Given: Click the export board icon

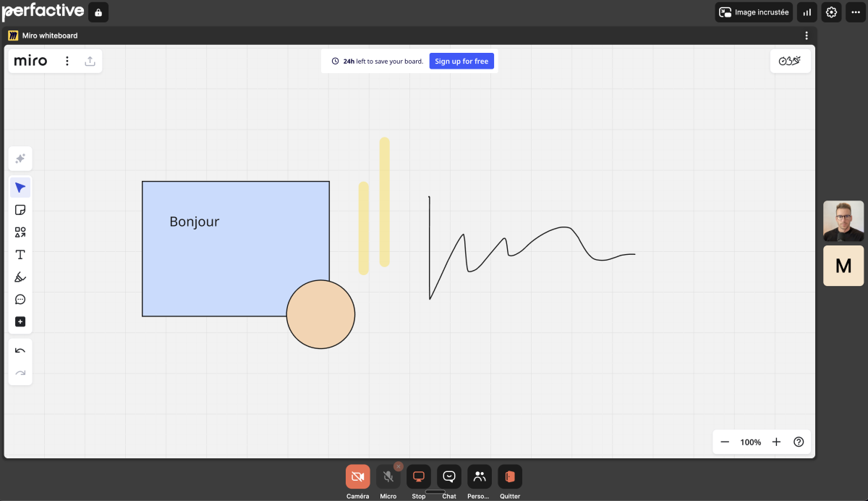Looking at the screenshot, I should (90, 62).
